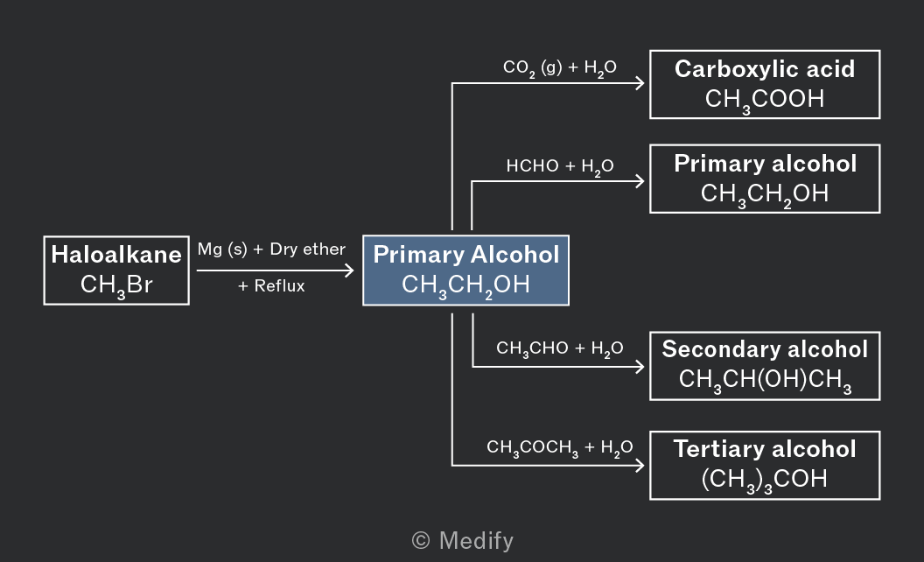Image resolution: width=924 pixels, height=562 pixels.
Task: Click the arrowhead pointing to Primary alcohol product
Action: click(640, 181)
